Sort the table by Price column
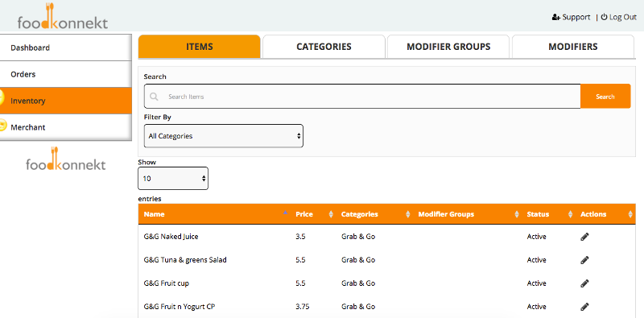 313,214
